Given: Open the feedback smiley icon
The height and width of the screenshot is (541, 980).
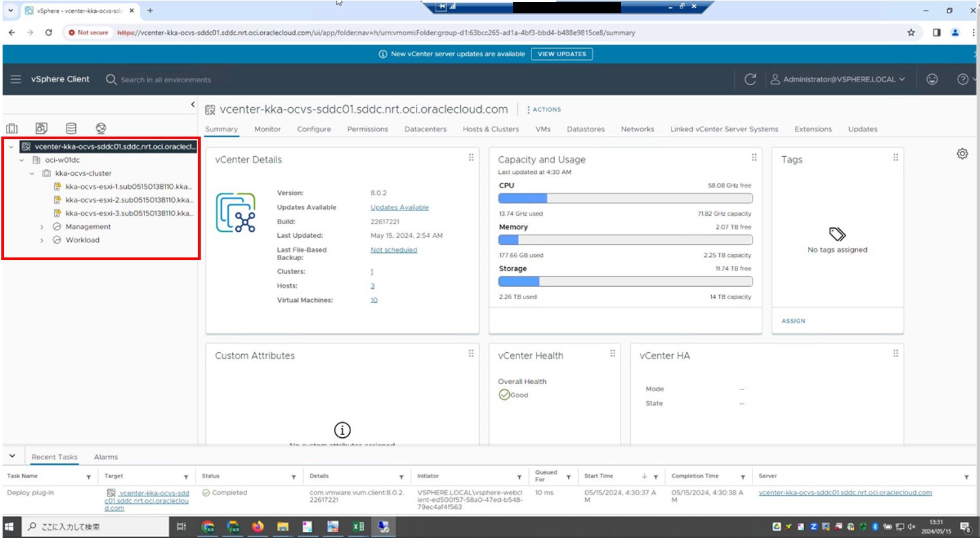Looking at the screenshot, I should 932,79.
